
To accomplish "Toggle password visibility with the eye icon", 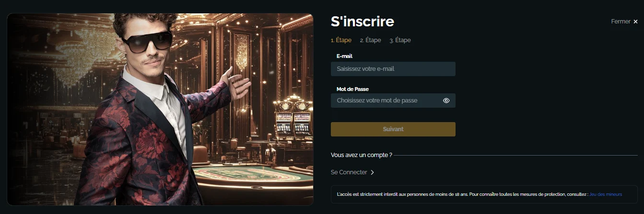I will coord(446,101).
